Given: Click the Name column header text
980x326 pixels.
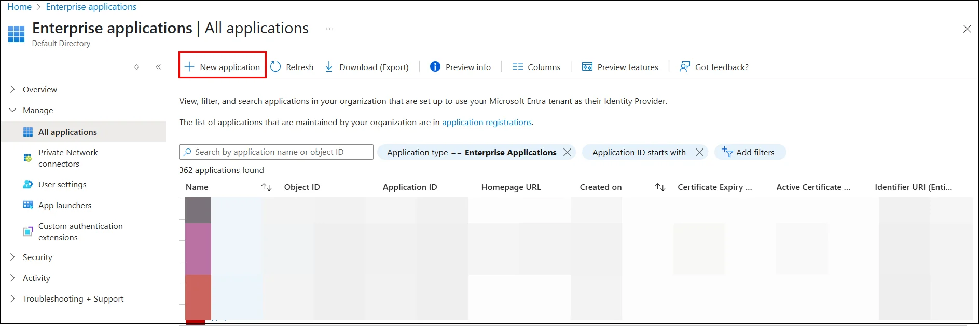Looking at the screenshot, I should [197, 187].
